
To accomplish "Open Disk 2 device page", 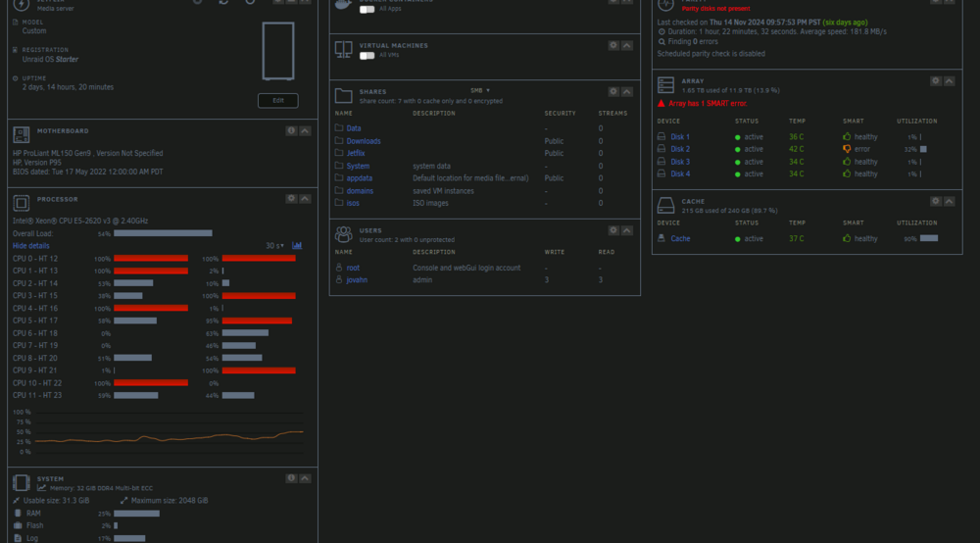I will tap(680, 149).
